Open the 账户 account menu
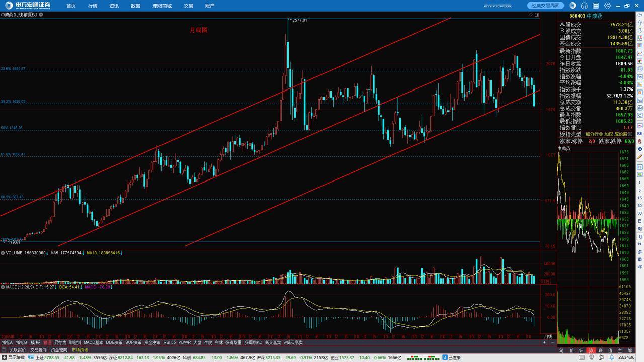The width and height of the screenshot is (644, 362). tap(210, 6)
